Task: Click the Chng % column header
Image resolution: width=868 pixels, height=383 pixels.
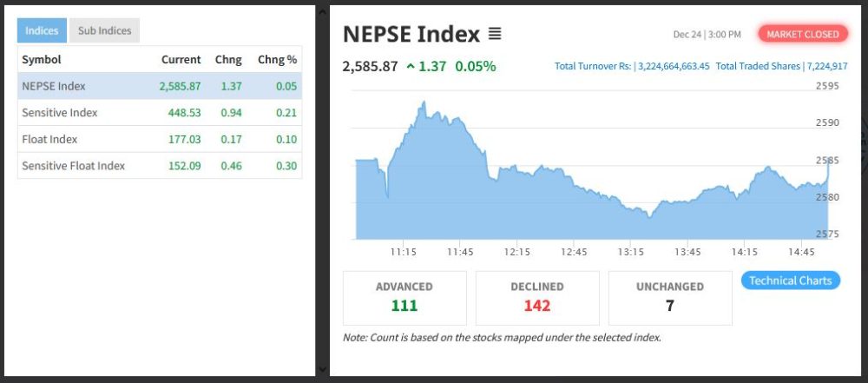Action: (277, 60)
